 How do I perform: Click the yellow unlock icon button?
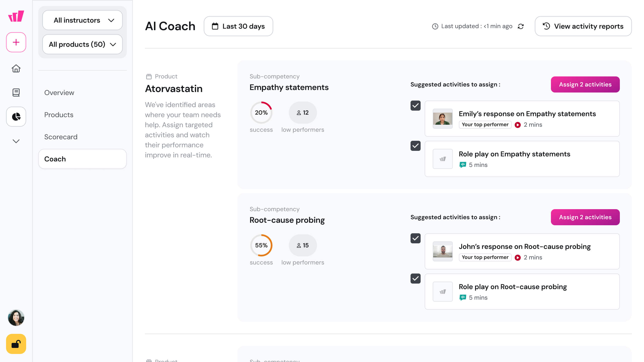point(16,344)
